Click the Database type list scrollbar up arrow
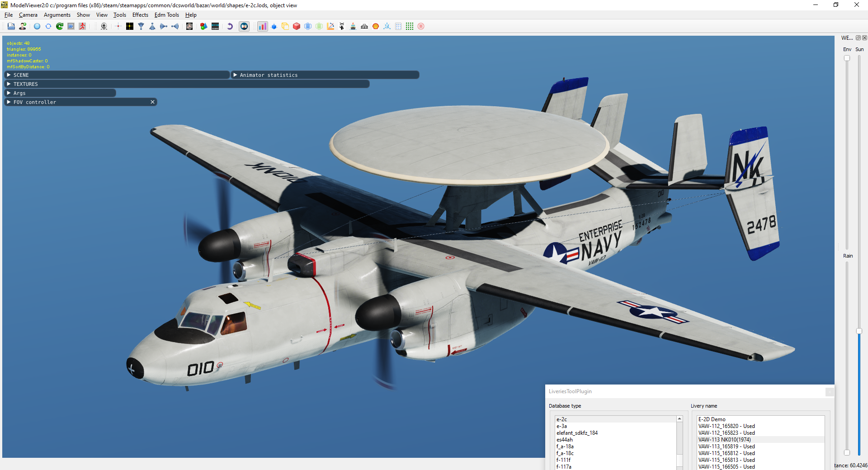Image resolution: width=868 pixels, height=470 pixels. pyautogui.click(x=679, y=419)
